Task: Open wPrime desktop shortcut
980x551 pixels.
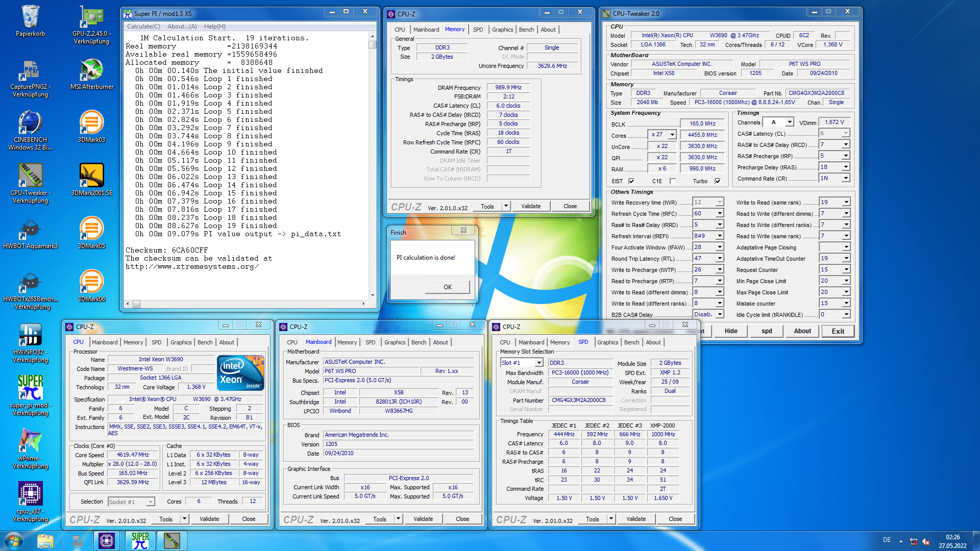Action: (30, 449)
